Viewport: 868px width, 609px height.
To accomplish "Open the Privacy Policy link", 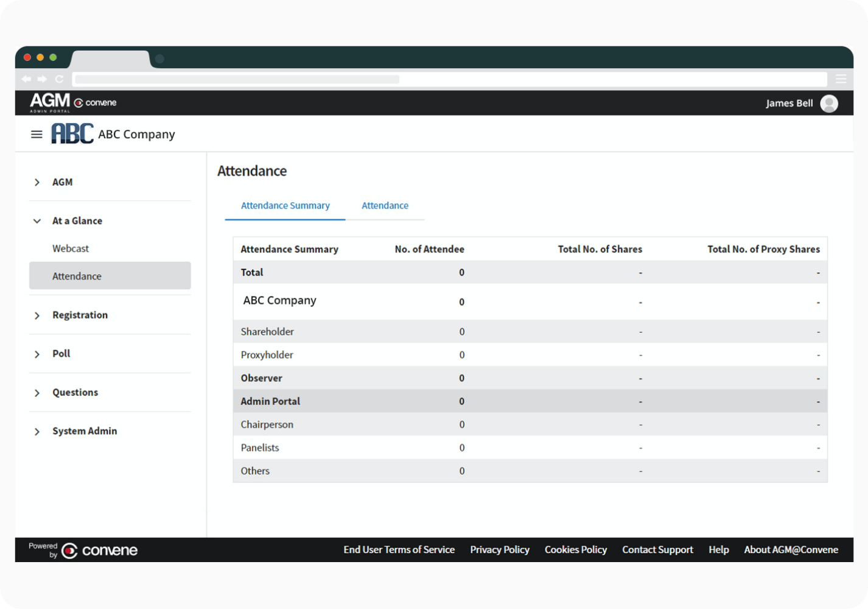I will 499,550.
